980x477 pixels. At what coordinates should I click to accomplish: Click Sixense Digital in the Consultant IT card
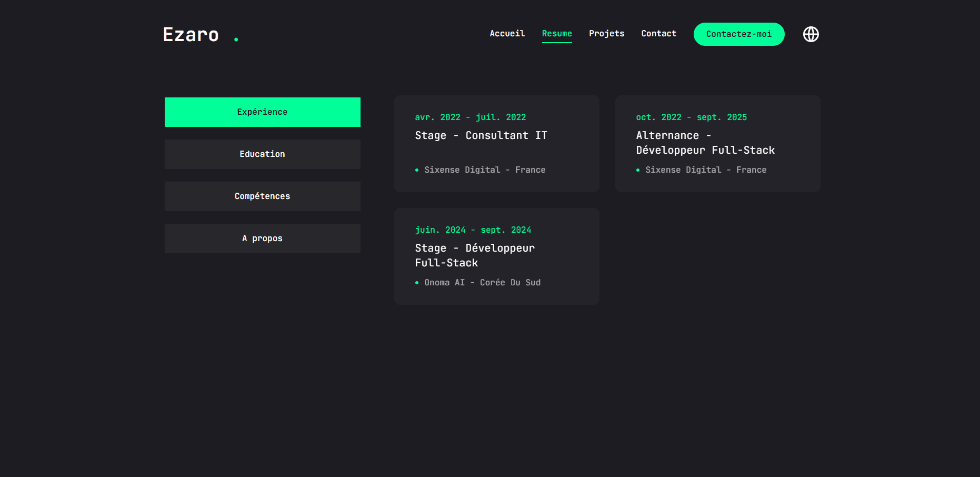462,170
